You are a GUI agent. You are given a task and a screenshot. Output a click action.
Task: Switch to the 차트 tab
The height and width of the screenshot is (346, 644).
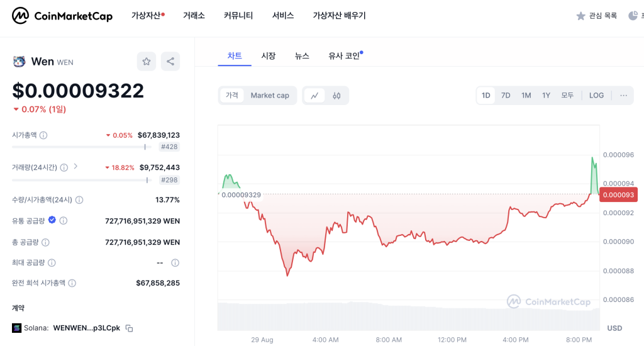tap(235, 56)
